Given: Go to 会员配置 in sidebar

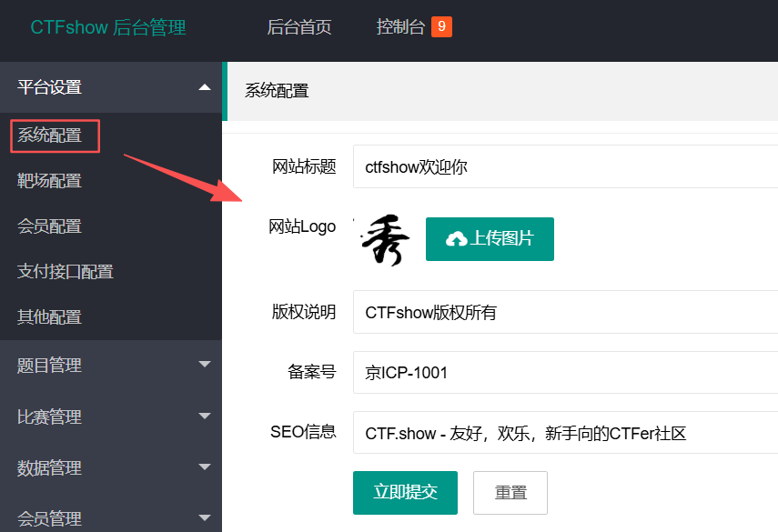Looking at the screenshot, I should 49,226.
